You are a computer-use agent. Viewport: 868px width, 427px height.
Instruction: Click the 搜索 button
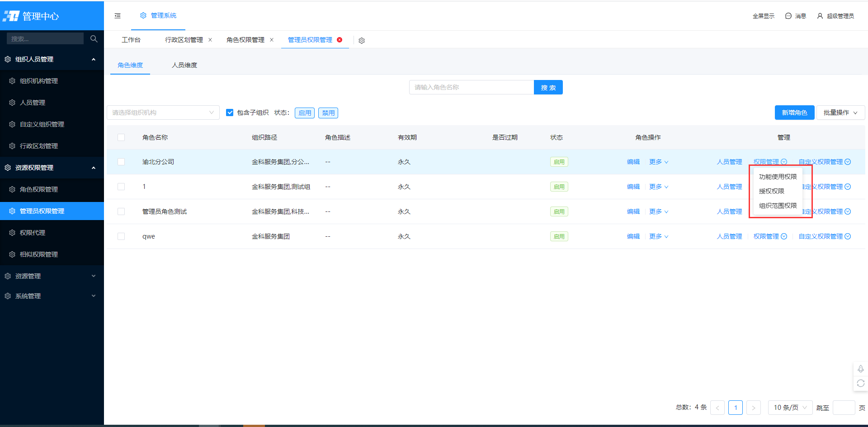(x=548, y=87)
